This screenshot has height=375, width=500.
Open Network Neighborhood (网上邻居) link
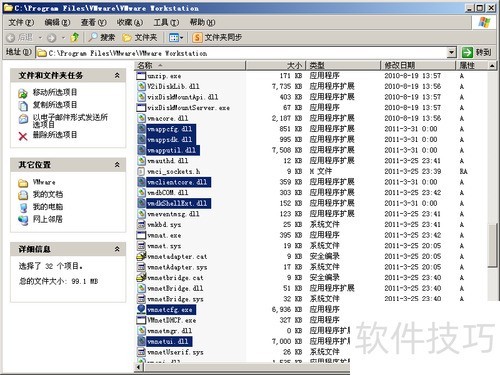tap(48, 219)
